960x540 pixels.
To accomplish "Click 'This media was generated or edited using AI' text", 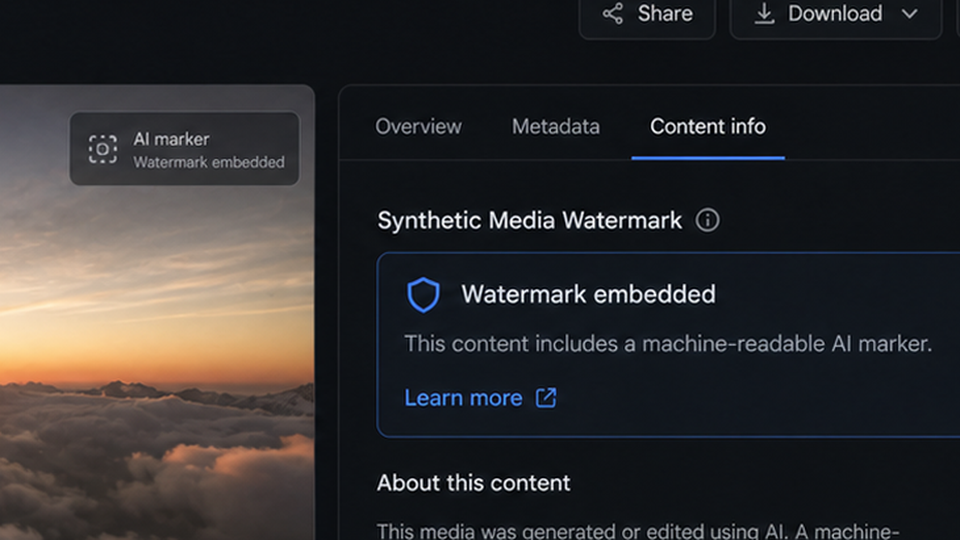I will pos(581,530).
